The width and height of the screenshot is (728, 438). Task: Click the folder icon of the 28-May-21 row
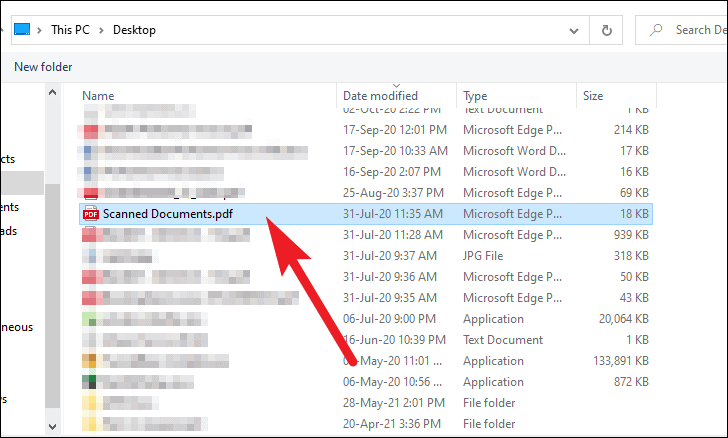(x=90, y=403)
